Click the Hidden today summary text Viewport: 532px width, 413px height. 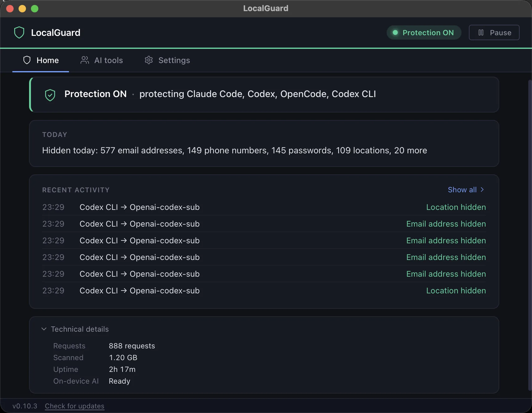234,151
